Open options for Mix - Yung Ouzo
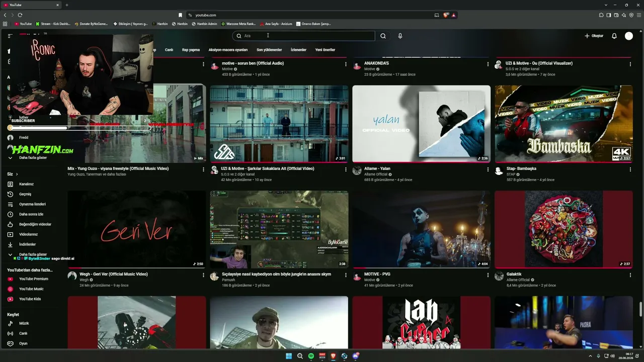644x362 pixels. [x=203, y=169]
